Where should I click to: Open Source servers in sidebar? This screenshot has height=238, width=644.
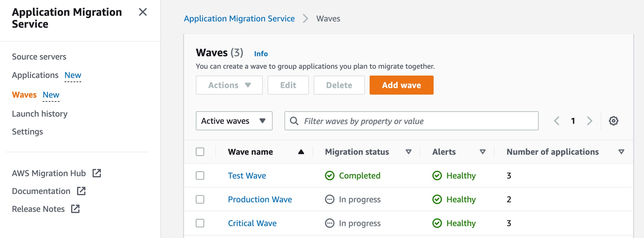[39, 57]
